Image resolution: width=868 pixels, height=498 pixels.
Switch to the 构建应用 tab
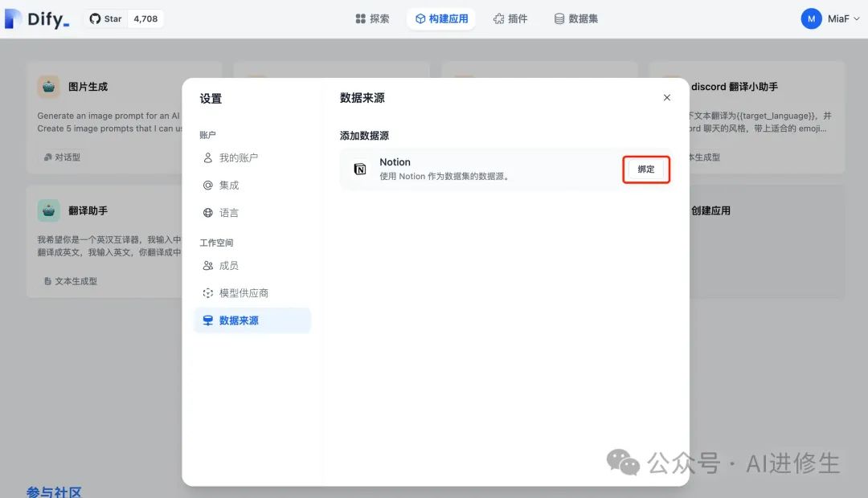click(x=441, y=18)
